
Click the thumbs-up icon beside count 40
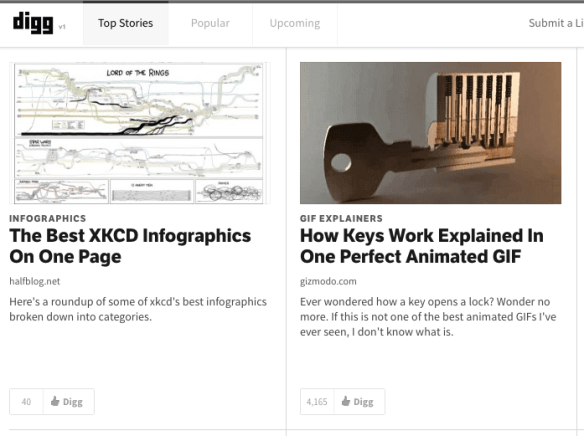(55, 401)
